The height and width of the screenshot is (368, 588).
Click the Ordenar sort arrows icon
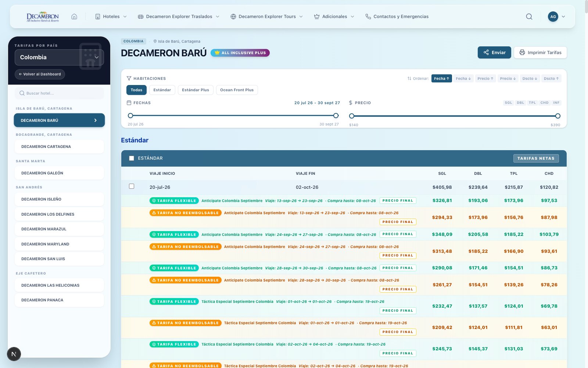pos(409,78)
